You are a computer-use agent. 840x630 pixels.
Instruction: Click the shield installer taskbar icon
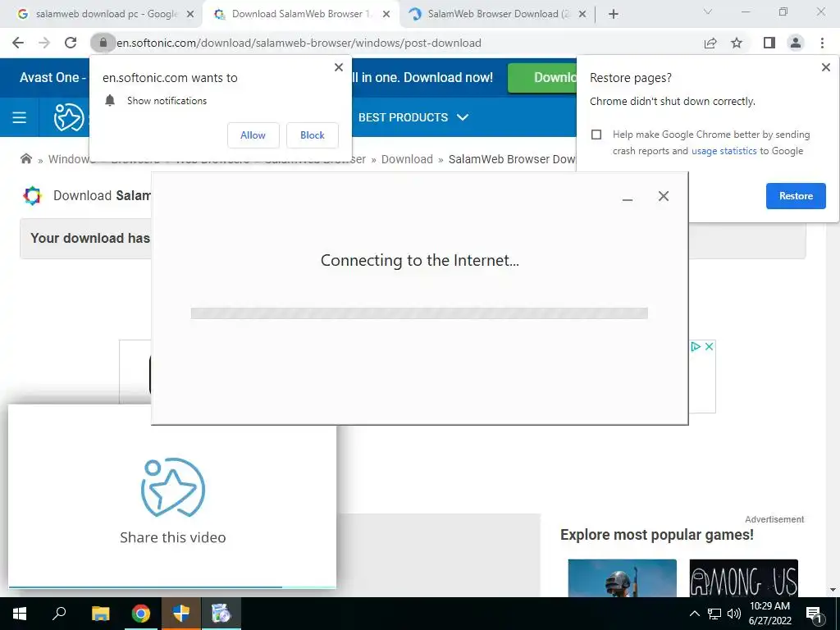coord(181,614)
